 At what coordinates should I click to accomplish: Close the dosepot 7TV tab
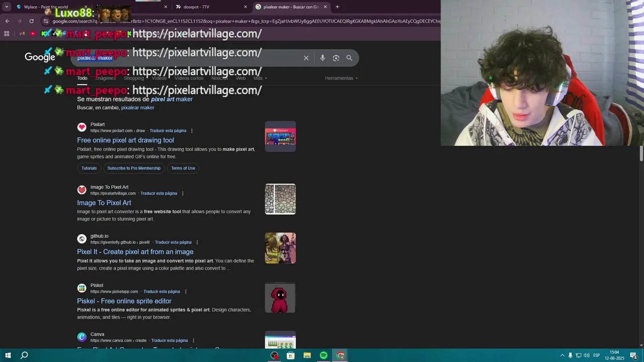pos(246,7)
